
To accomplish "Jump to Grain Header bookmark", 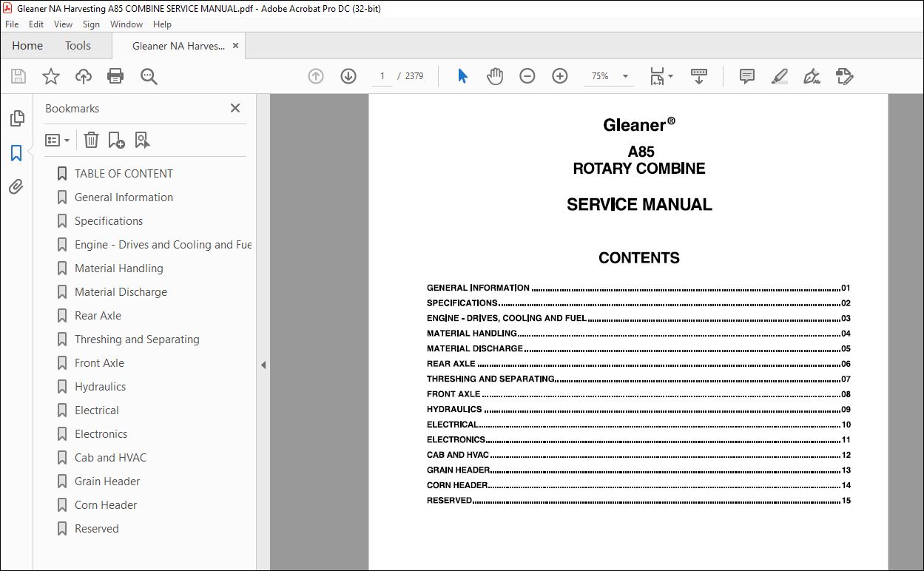I will (x=107, y=482).
